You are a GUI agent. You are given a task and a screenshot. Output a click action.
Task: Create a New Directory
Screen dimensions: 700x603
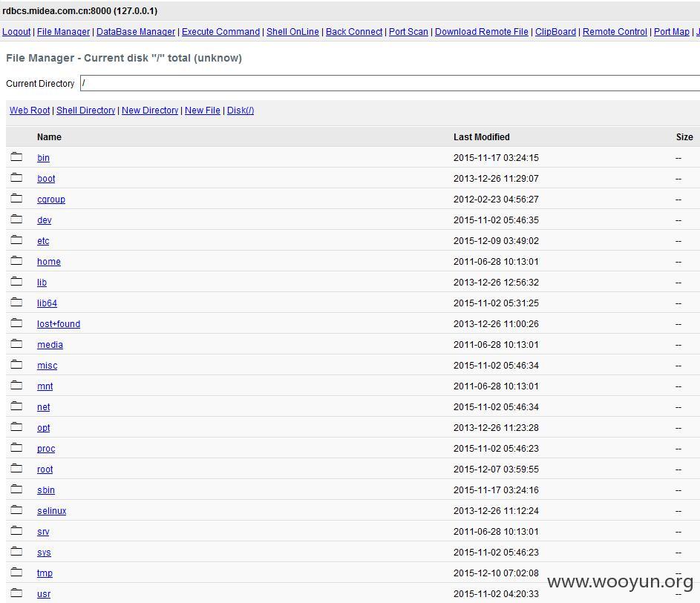coord(150,111)
